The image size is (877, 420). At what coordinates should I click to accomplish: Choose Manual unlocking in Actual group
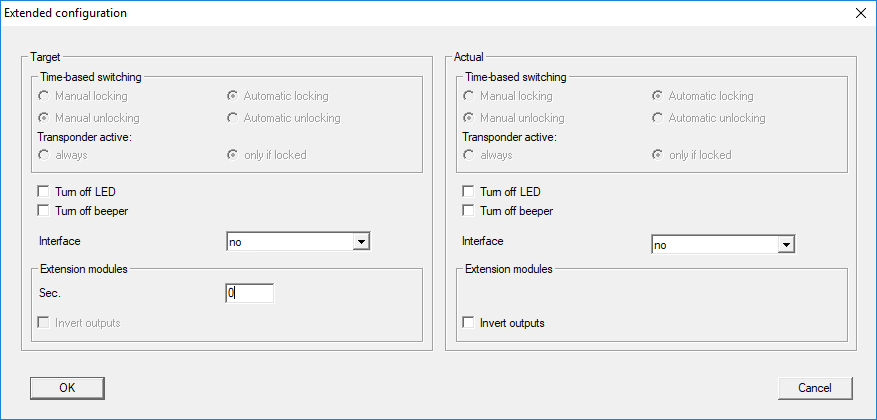pos(468,118)
